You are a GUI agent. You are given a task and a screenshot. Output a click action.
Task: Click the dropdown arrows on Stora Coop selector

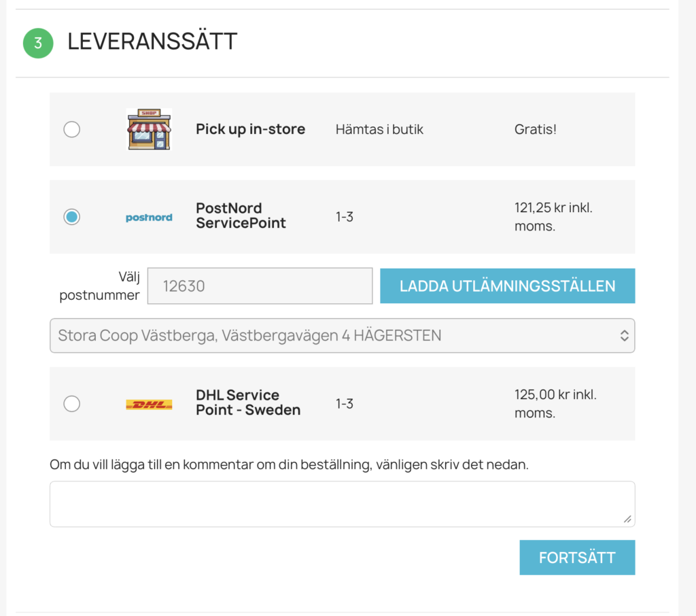click(623, 335)
